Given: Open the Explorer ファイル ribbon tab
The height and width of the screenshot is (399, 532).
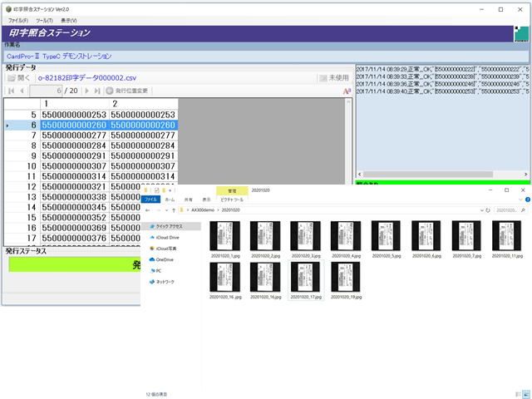Looking at the screenshot, I should pos(150,199).
